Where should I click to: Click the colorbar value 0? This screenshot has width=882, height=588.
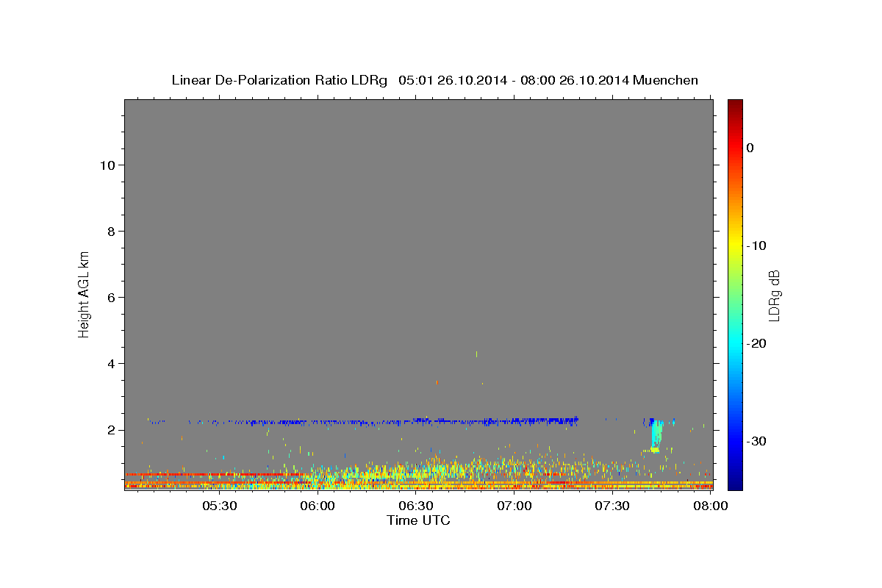tap(750, 148)
